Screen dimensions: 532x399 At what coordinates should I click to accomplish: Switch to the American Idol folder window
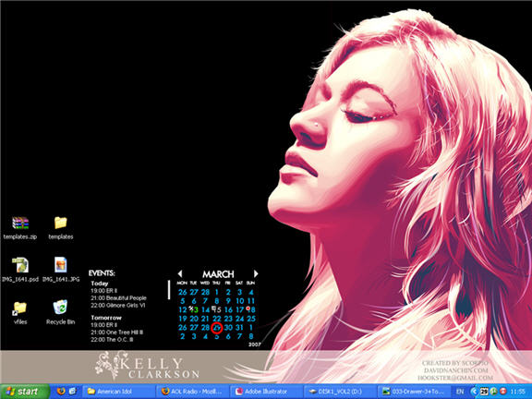tap(119, 392)
